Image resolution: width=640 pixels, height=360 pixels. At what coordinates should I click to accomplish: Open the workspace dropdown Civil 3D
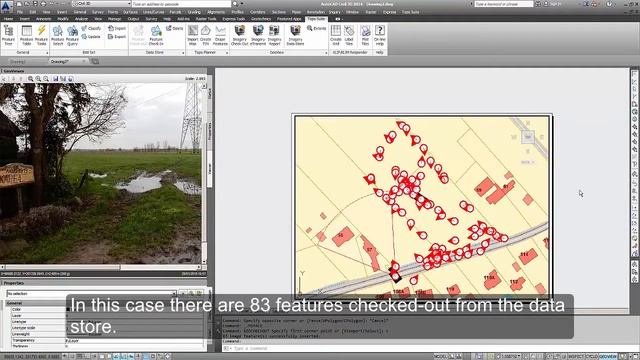point(101,4)
